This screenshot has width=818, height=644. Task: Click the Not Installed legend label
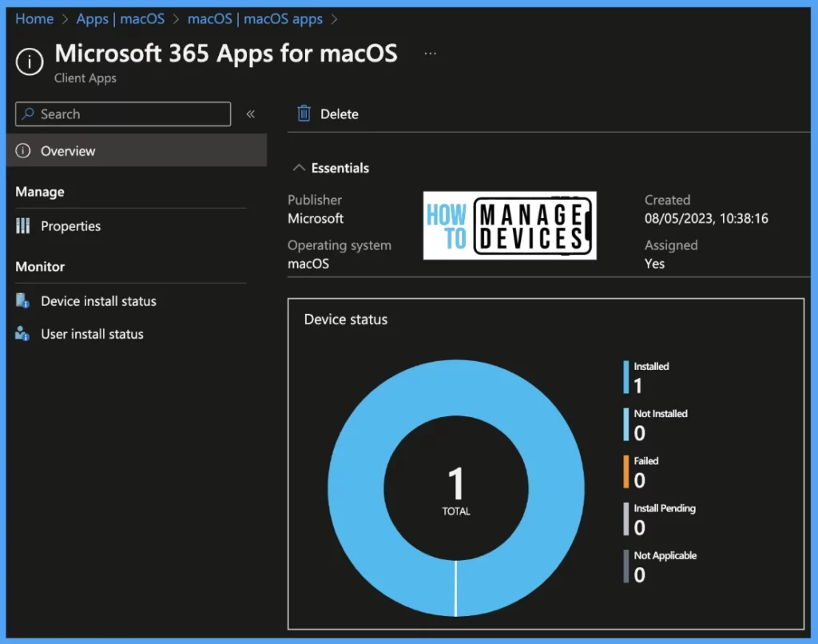(661, 413)
